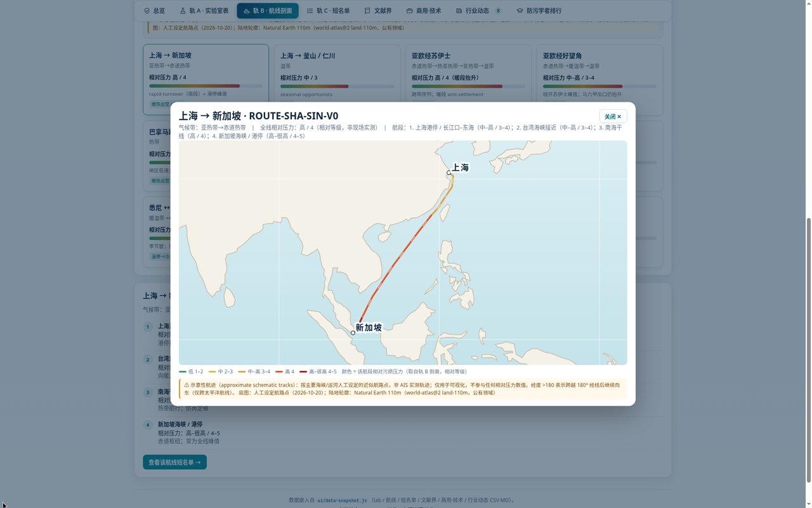This screenshot has height=508, width=812.
Task: Click the pressure bar on 亚欧经苏伊士 card
Action: click(x=468, y=86)
